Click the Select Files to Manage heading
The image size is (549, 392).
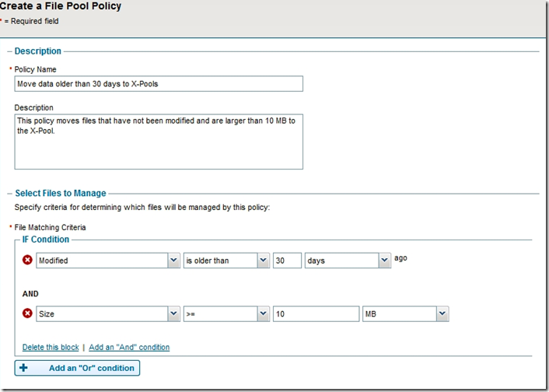coord(61,194)
